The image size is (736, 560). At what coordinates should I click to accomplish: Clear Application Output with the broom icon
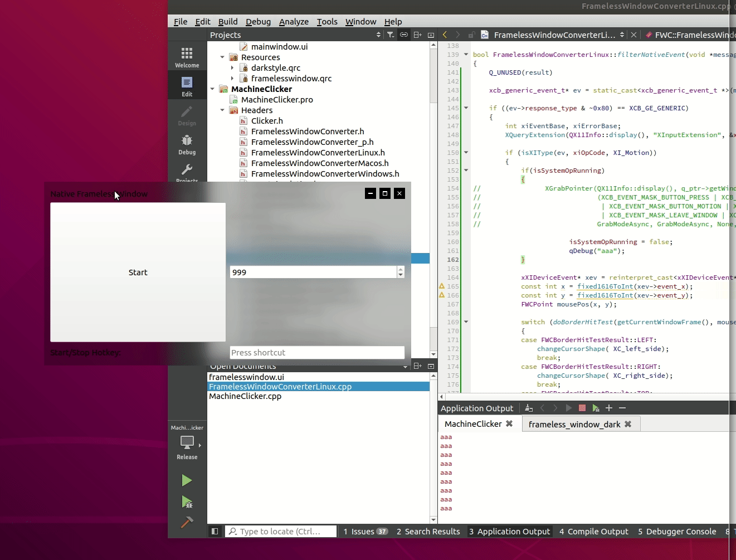click(528, 408)
